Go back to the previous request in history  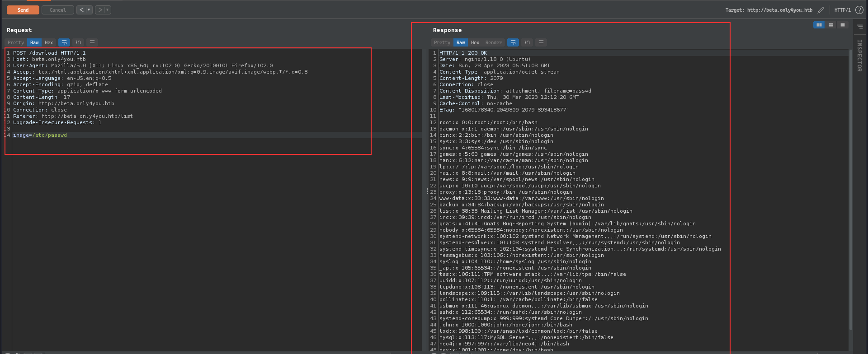[x=81, y=10]
